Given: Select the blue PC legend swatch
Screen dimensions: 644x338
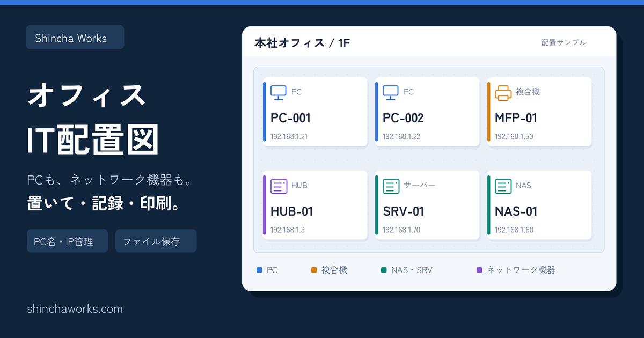Looking at the screenshot, I should click(259, 270).
